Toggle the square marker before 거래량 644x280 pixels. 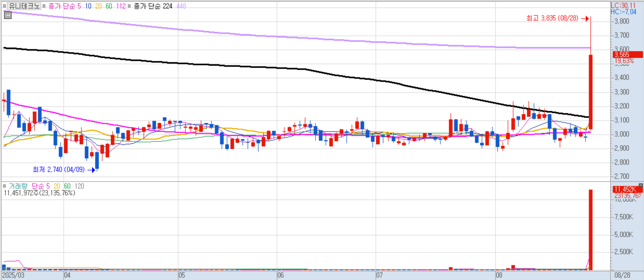coord(5,186)
